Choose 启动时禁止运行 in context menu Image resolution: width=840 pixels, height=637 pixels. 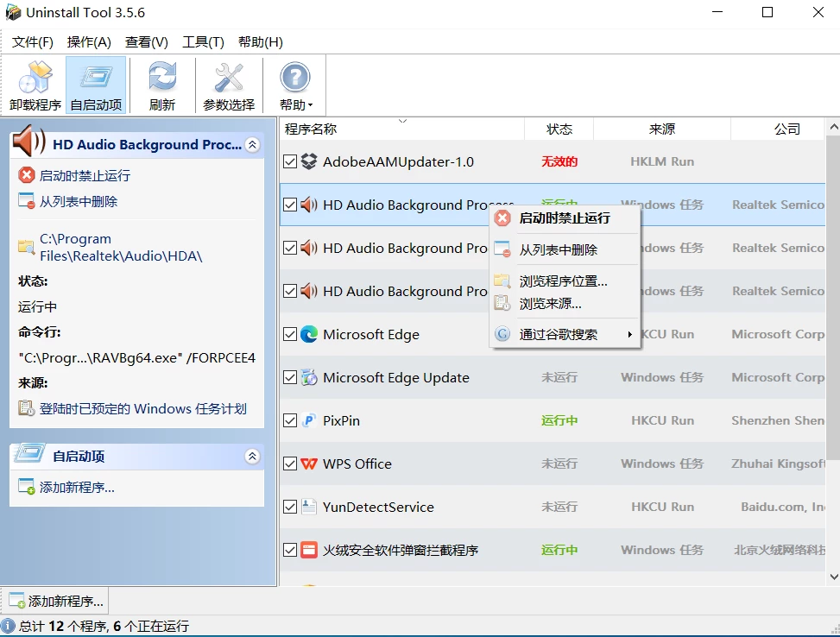(x=565, y=218)
